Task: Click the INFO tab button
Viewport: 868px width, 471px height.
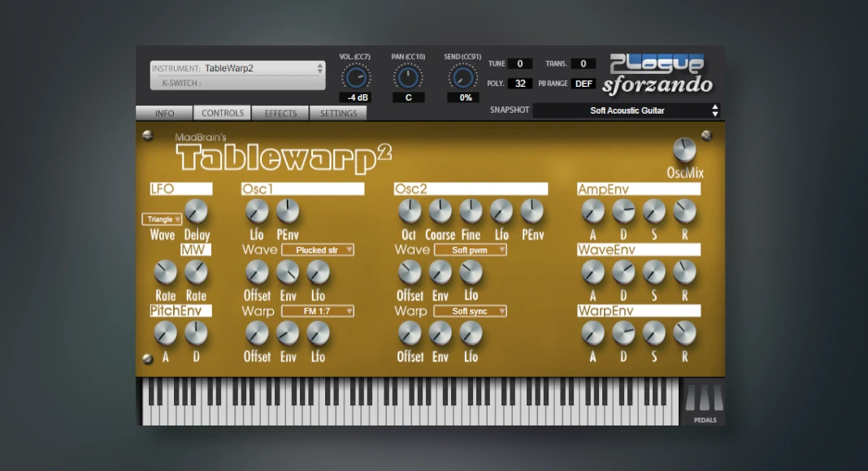Action: (164, 114)
